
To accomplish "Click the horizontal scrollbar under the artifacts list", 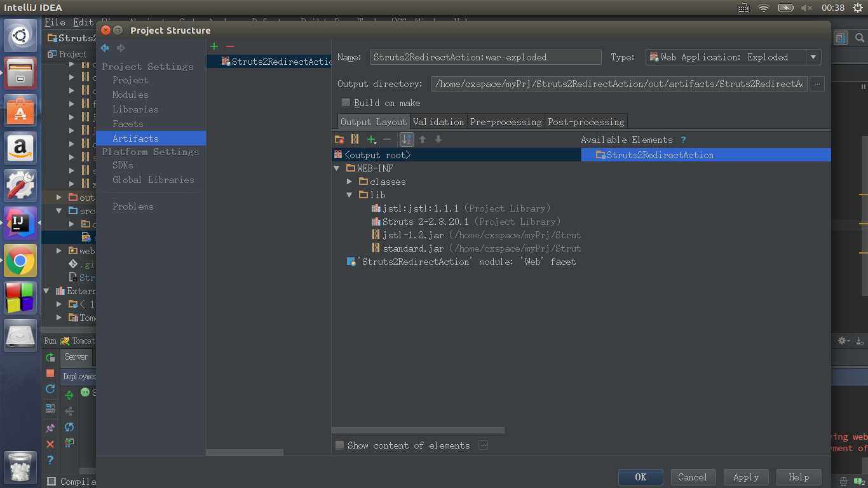I will pyautogui.click(x=245, y=452).
